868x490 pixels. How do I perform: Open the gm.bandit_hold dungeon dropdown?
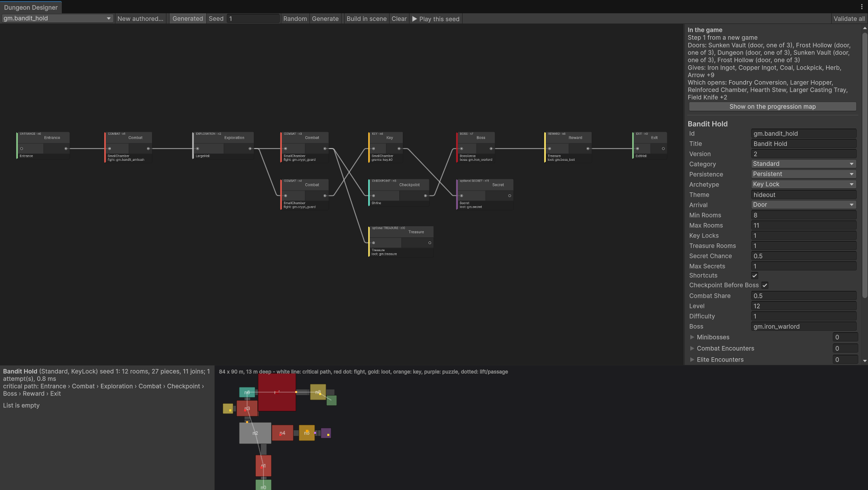pyautogui.click(x=57, y=18)
